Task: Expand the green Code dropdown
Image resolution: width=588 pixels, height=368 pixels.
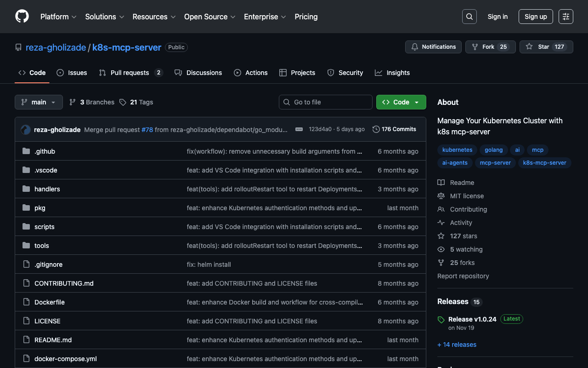Action: pos(401,102)
